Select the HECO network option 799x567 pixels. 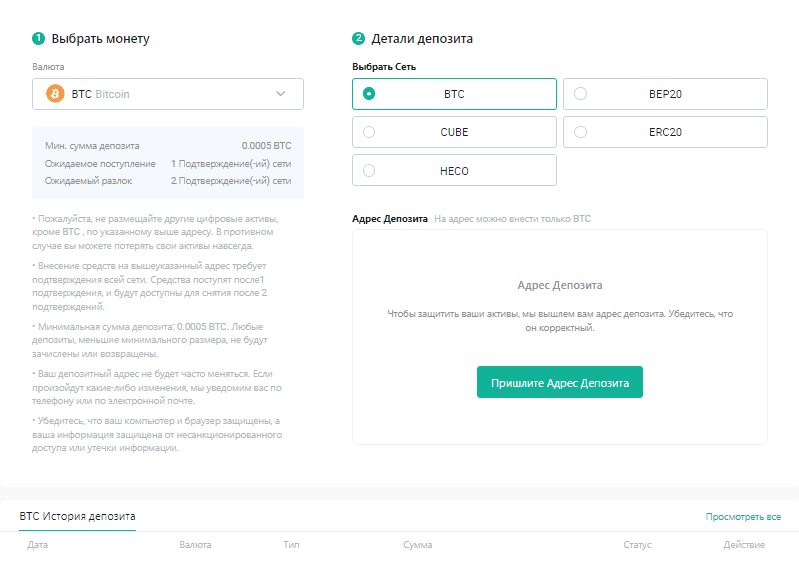point(454,171)
